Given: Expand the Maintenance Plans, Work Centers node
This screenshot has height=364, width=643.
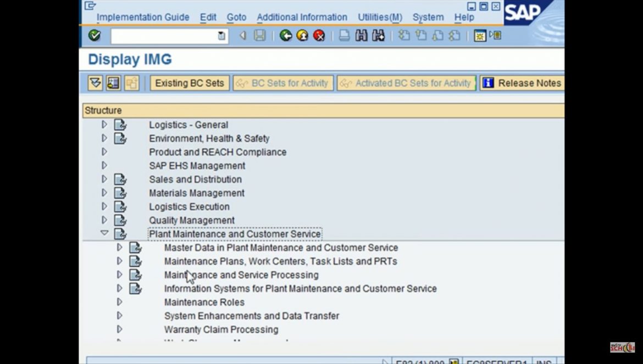Looking at the screenshot, I should point(119,261).
